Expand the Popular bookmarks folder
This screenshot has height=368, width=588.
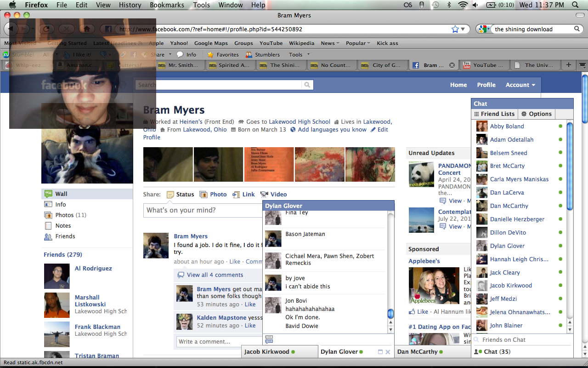pyautogui.click(x=358, y=43)
